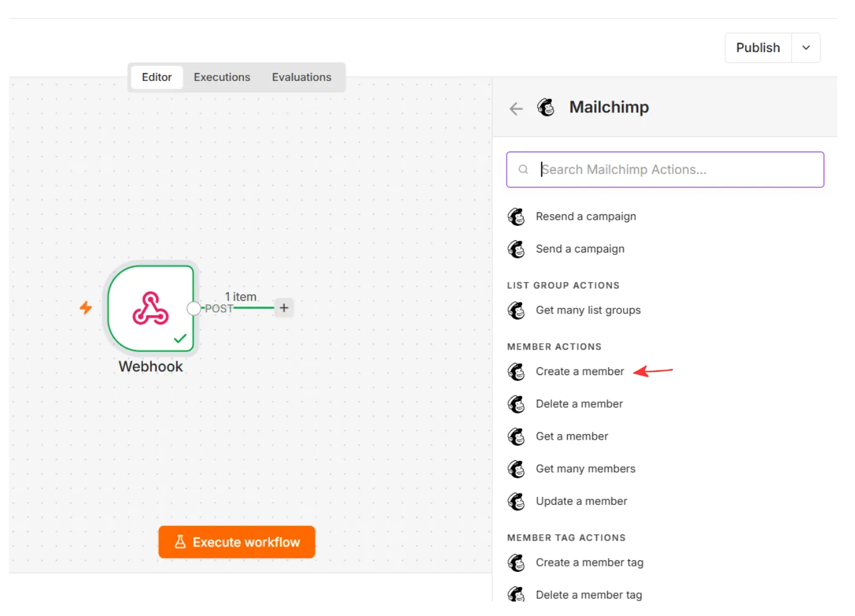Pick the Get a member action
This screenshot has width=855, height=616.
572,437
